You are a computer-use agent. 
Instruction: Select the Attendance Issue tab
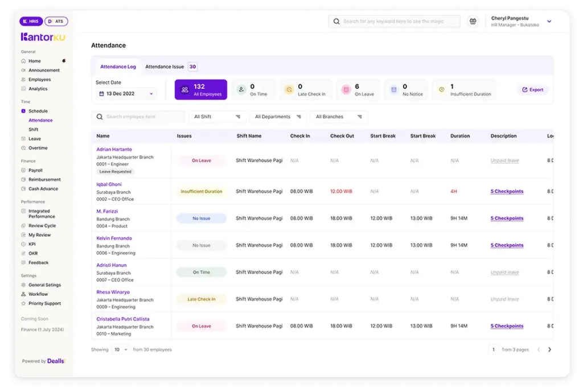coord(165,66)
